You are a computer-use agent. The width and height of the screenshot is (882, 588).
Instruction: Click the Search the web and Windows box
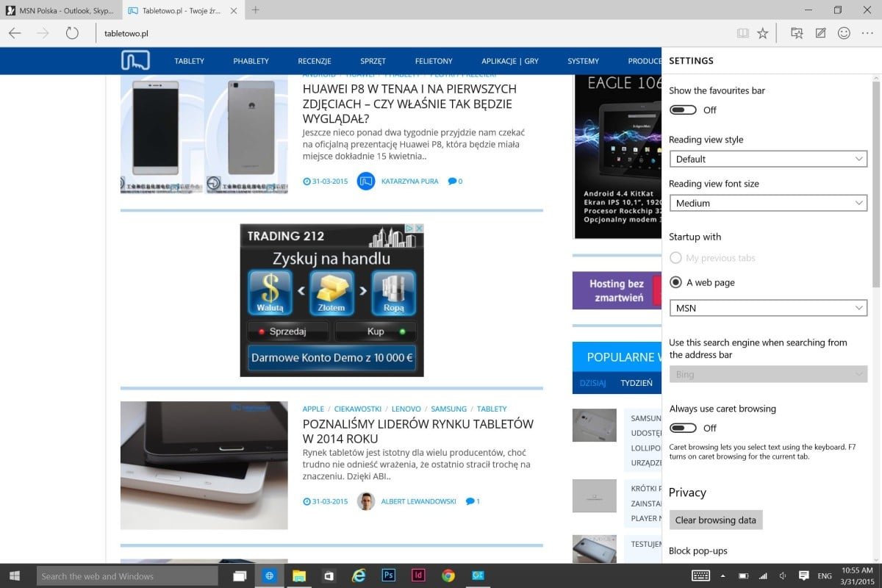(x=128, y=576)
